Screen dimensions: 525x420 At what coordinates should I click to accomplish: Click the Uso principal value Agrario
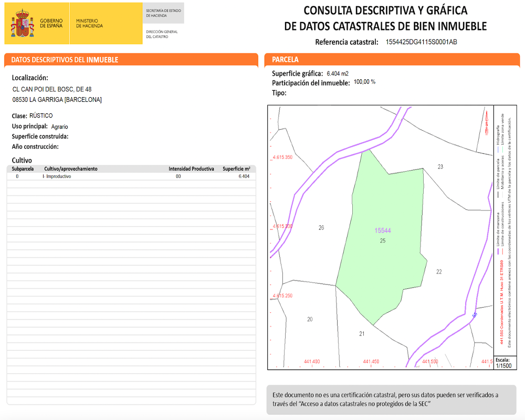(60, 127)
